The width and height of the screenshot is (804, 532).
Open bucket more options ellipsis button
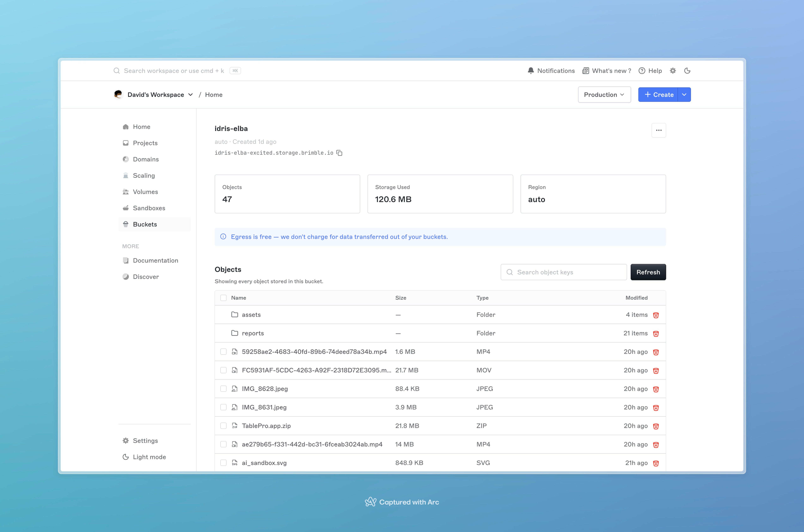[658, 130]
